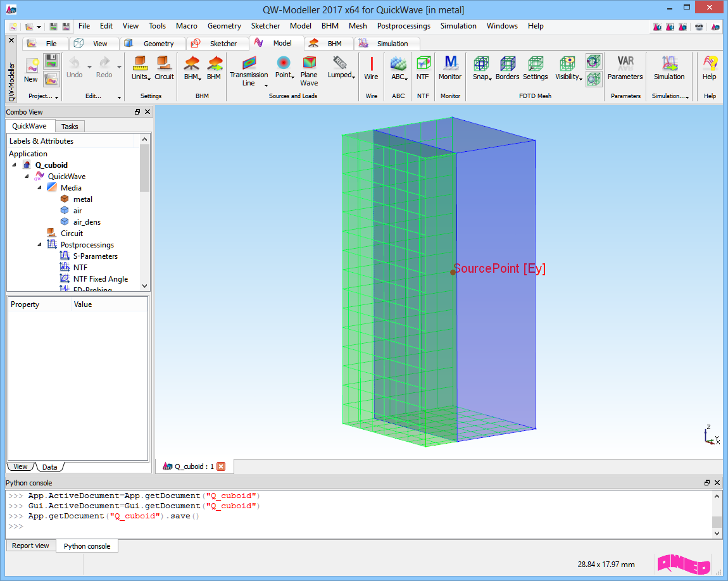Image resolution: width=728 pixels, height=581 pixels.
Task: Select the metal medium in tree
Action: click(83, 199)
